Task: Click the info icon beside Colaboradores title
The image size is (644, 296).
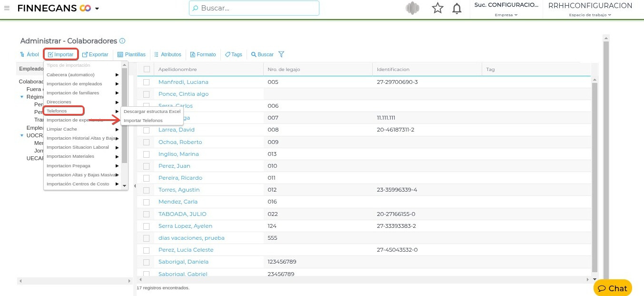Action: point(122,41)
